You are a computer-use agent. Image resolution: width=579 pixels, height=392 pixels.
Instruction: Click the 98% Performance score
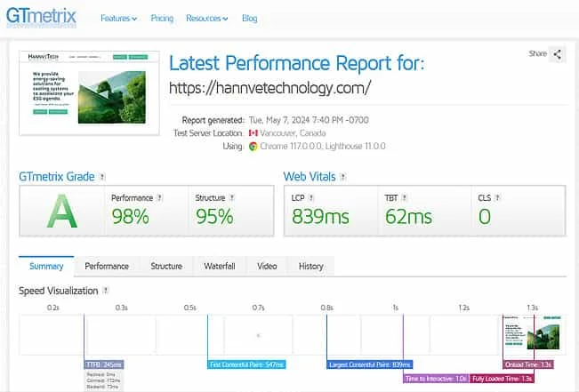(x=131, y=216)
